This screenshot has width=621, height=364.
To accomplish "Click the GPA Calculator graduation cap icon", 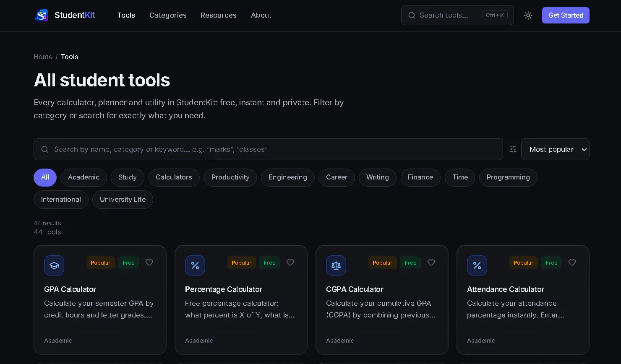I will 54,265.
